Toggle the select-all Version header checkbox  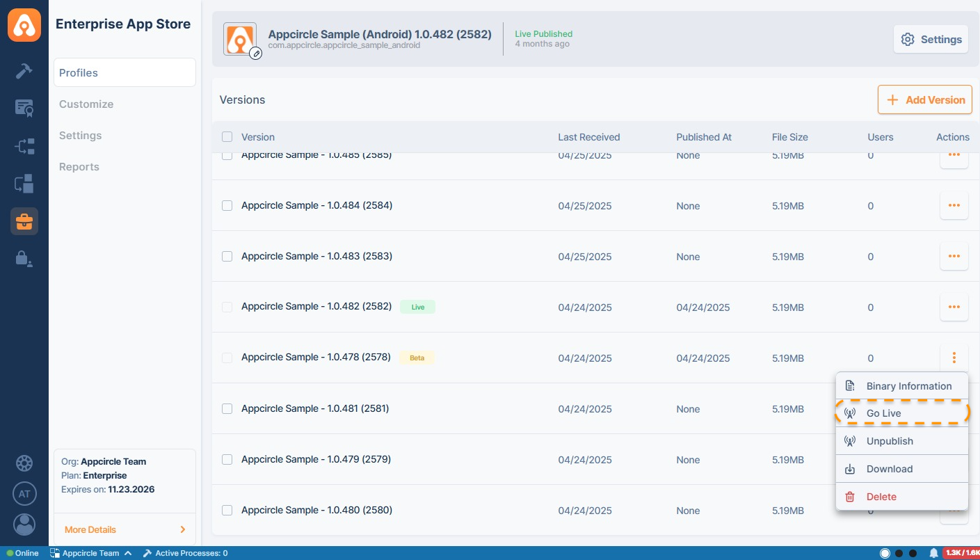coord(227,137)
